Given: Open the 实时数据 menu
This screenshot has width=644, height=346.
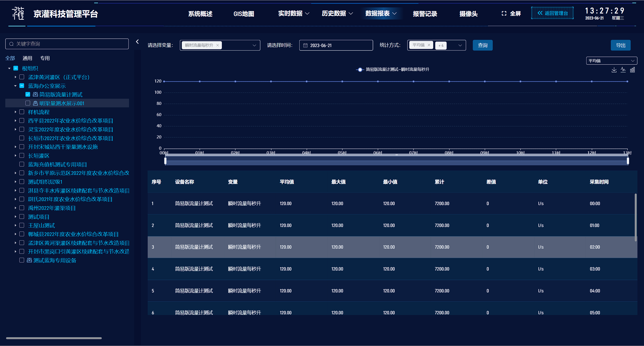Looking at the screenshot, I should (x=294, y=13).
